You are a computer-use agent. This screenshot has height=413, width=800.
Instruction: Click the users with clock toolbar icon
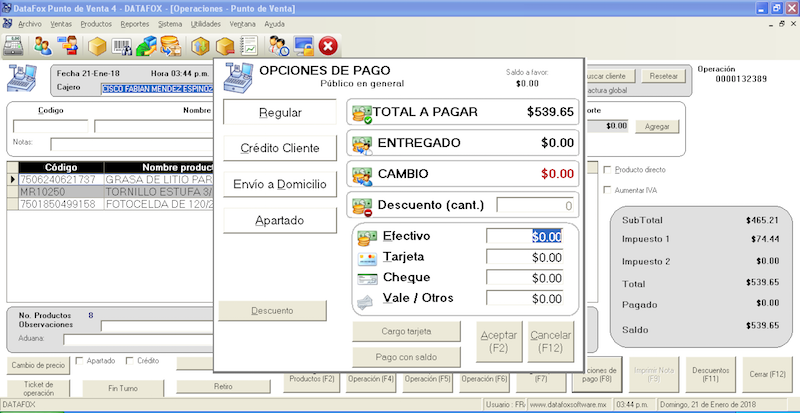coord(279,46)
